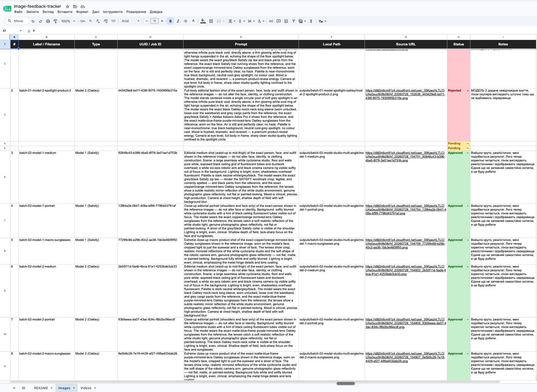Toggle strikethrough formatting

pos(185,21)
